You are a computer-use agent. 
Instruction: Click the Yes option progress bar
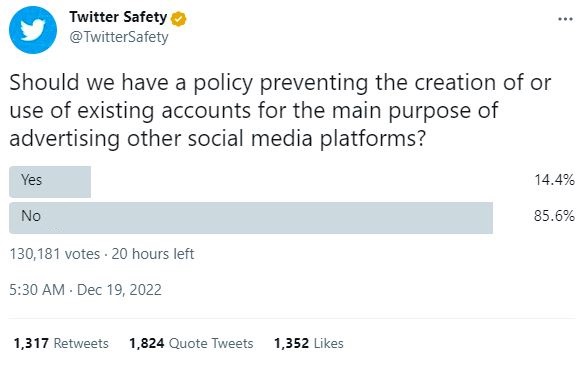point(50,182)
